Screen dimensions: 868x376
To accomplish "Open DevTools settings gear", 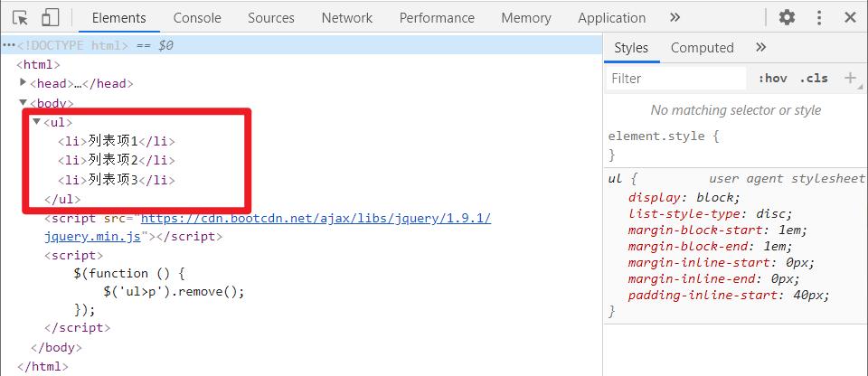I will (x=787, y=18).
